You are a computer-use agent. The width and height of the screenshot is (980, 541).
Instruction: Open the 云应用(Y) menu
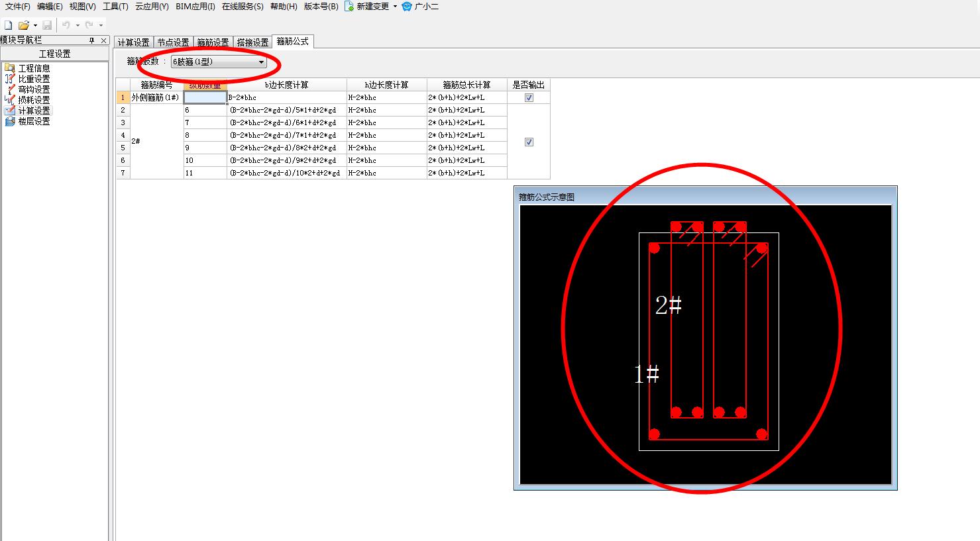152,6
